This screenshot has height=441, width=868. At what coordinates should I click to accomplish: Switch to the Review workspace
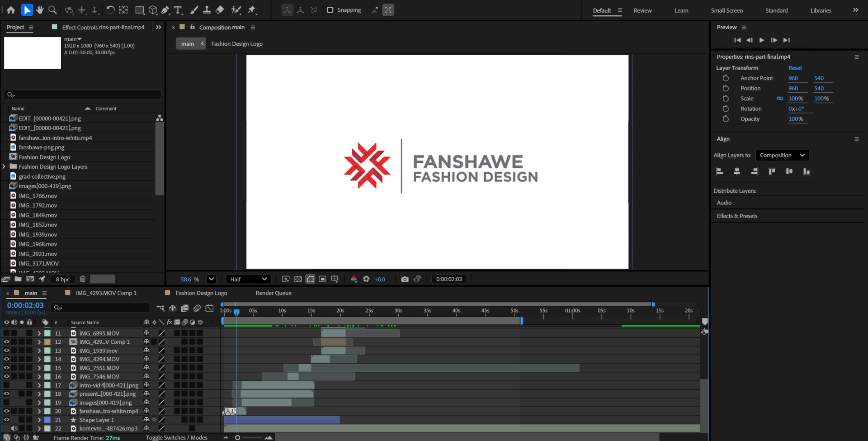pyautogui.click(x=642, y=10)
